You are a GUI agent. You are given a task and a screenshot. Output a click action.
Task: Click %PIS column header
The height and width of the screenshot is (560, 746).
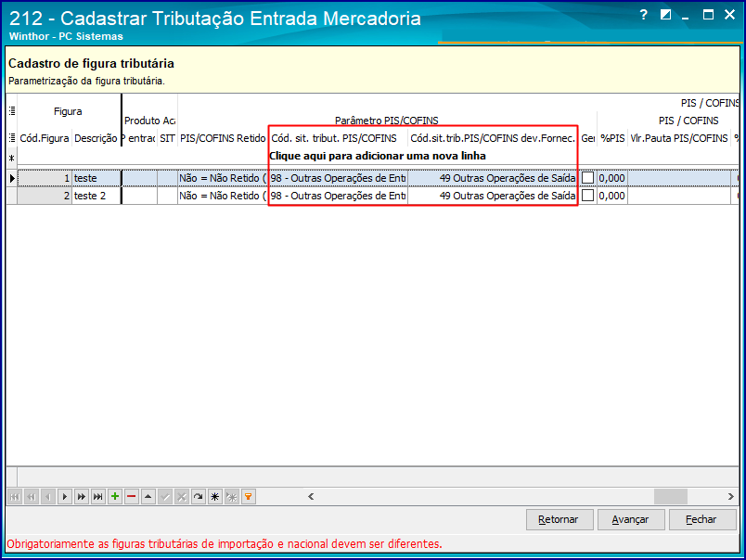[612, 138]
